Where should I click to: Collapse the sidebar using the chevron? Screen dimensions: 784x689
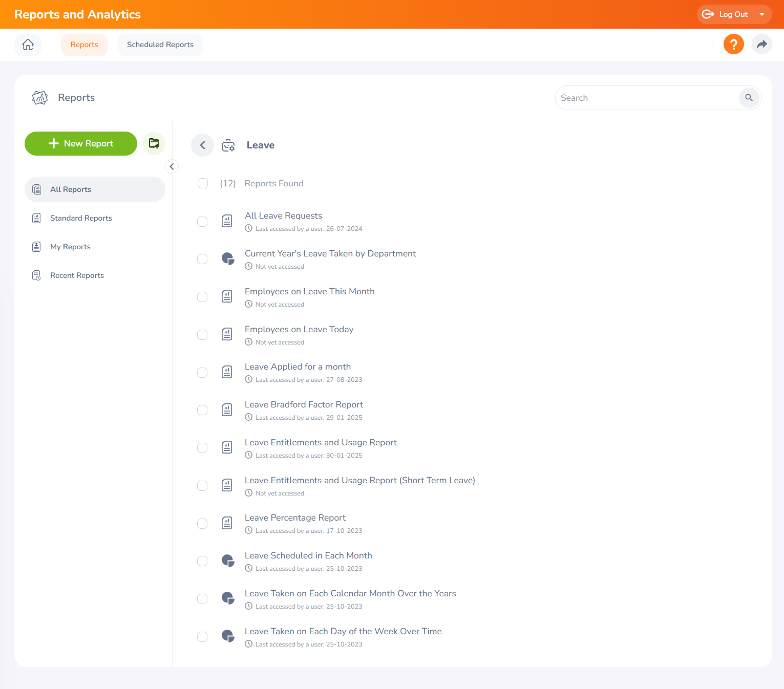172,166
